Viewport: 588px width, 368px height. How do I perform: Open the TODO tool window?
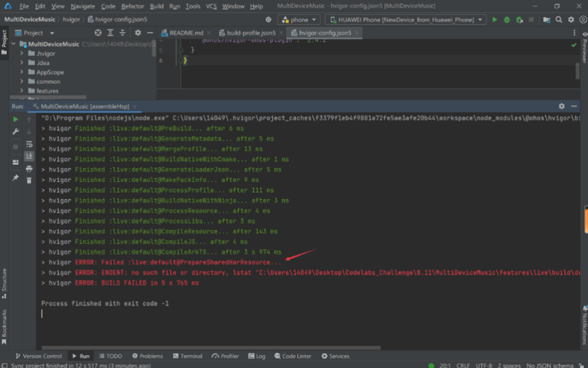point(111,356)
